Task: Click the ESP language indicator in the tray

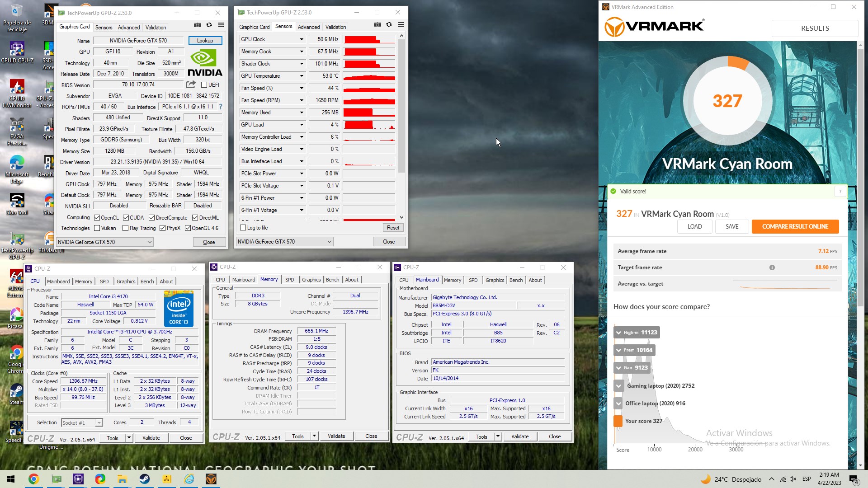Action: tap(807, 479)
